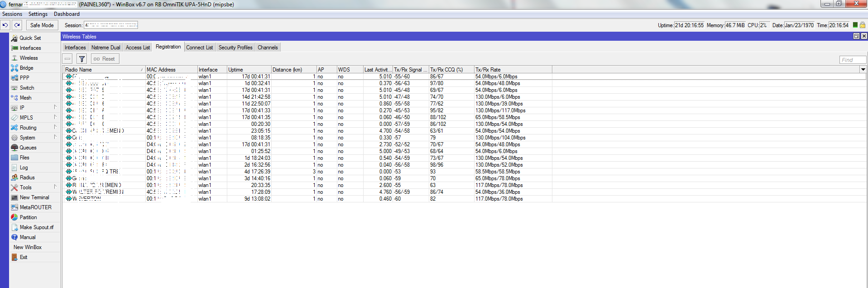This screenshot has height=288, width=868.
Task: Open MPLS in the sidebar
Action: (26, 118)
